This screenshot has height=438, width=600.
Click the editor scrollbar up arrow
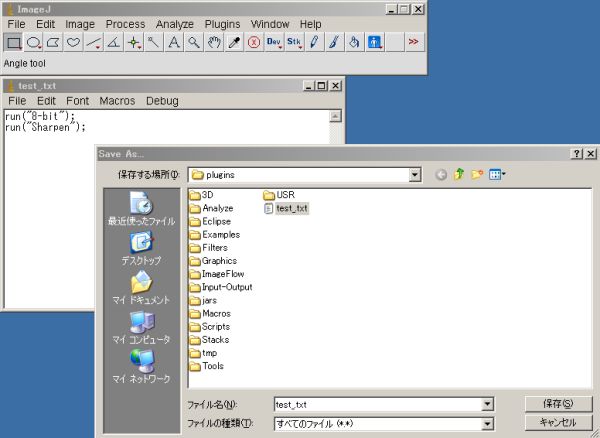click(x=335, y=116)
